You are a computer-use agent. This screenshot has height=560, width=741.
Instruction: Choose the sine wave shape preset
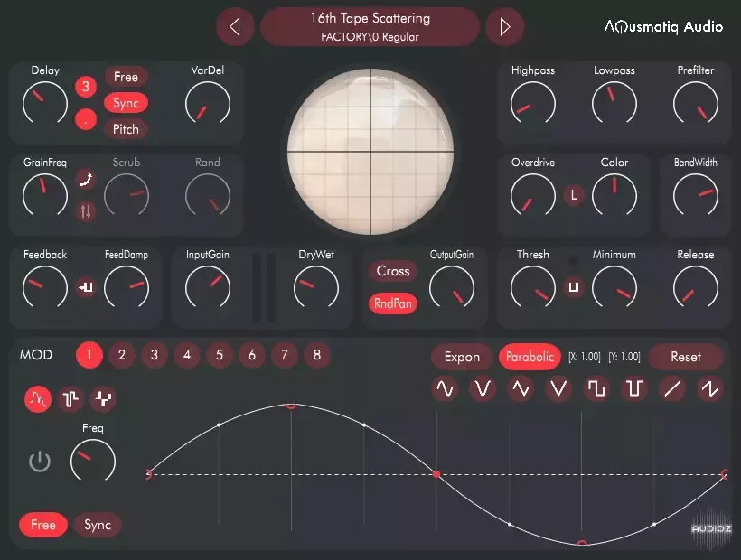[x=445, y=388]
